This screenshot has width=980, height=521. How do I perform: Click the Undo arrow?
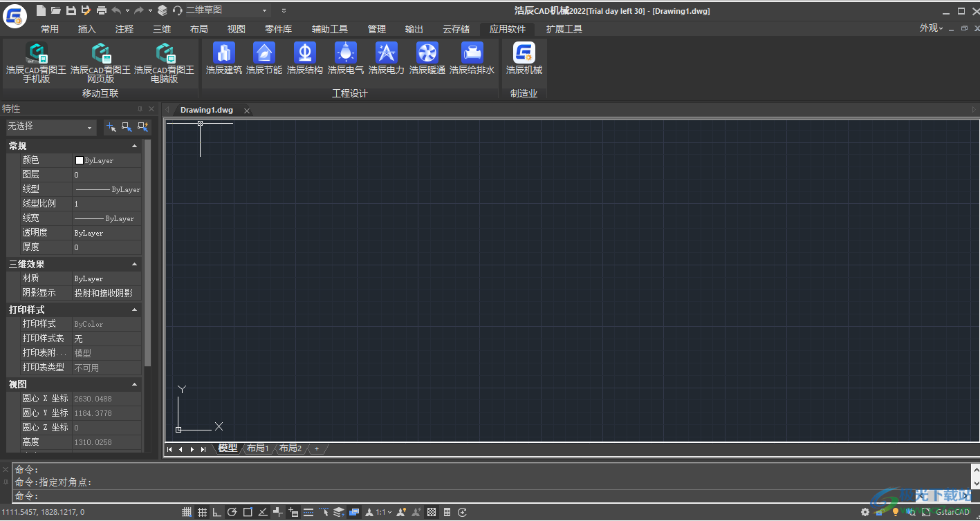[x=116, y=10]
